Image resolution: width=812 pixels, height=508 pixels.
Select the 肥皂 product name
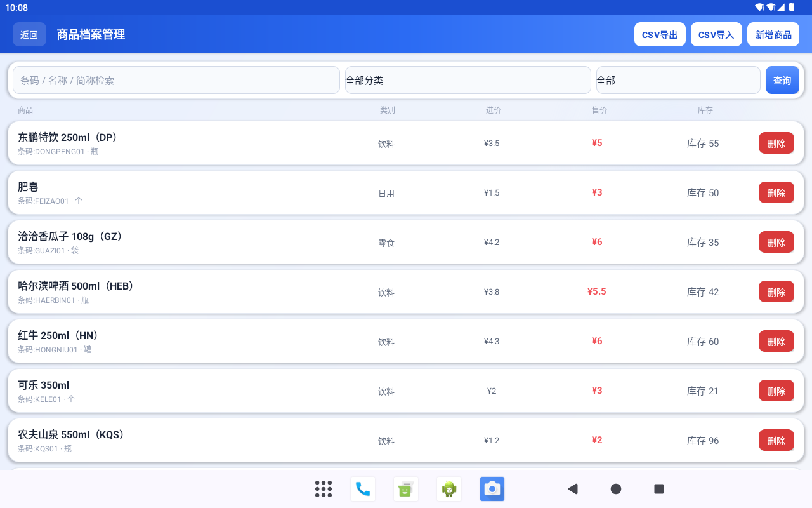[x=28, y=187]
